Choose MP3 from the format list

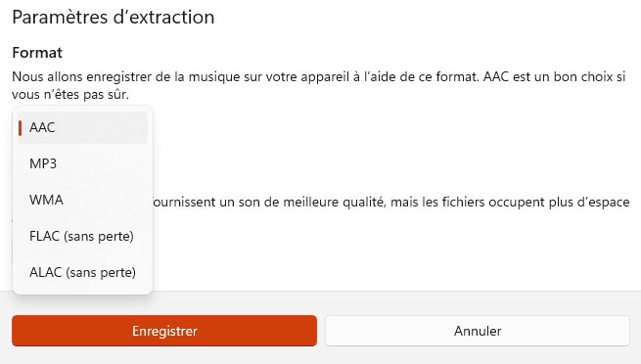[82, 163]
